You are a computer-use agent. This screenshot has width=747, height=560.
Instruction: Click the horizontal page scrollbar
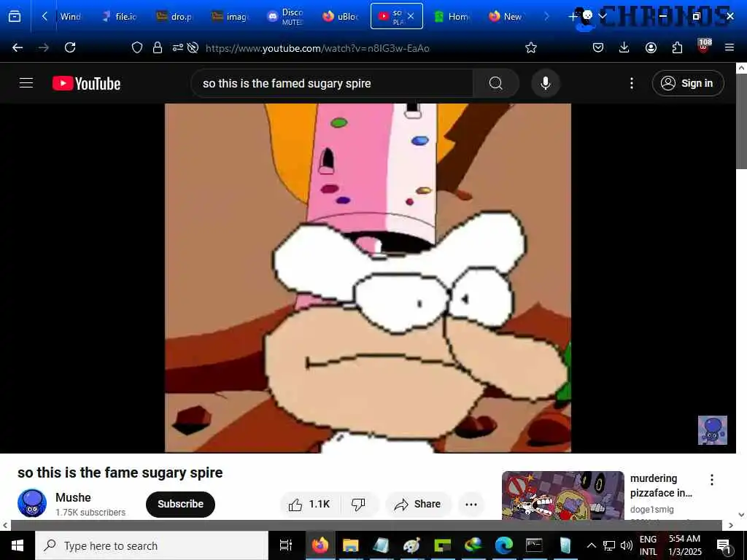tap(367, 525)
